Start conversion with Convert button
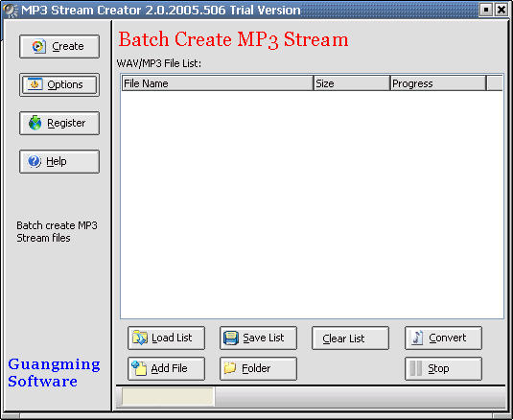 [x=443, y=338]
